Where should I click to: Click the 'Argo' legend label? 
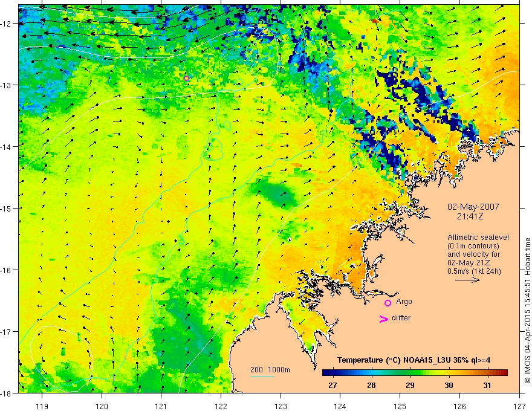(x=404, y=302)
